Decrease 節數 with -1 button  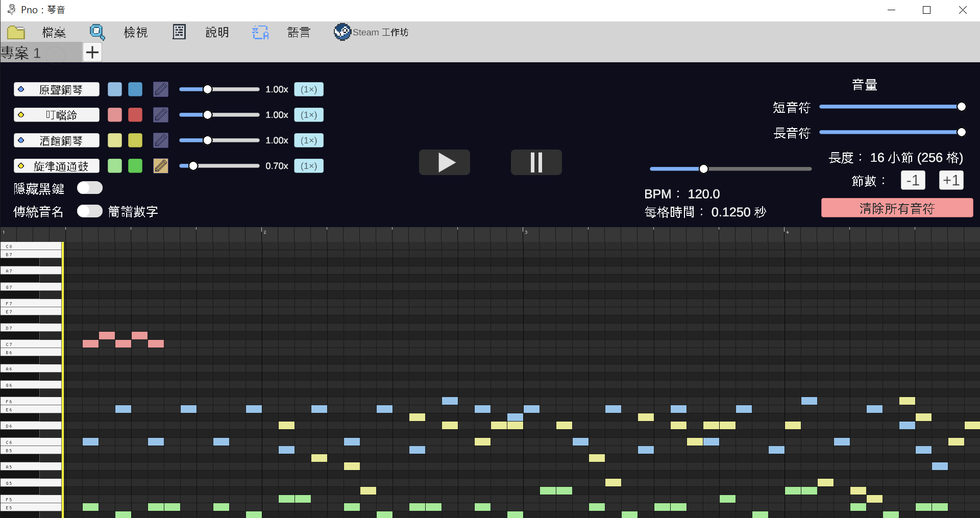coord(913,180)
